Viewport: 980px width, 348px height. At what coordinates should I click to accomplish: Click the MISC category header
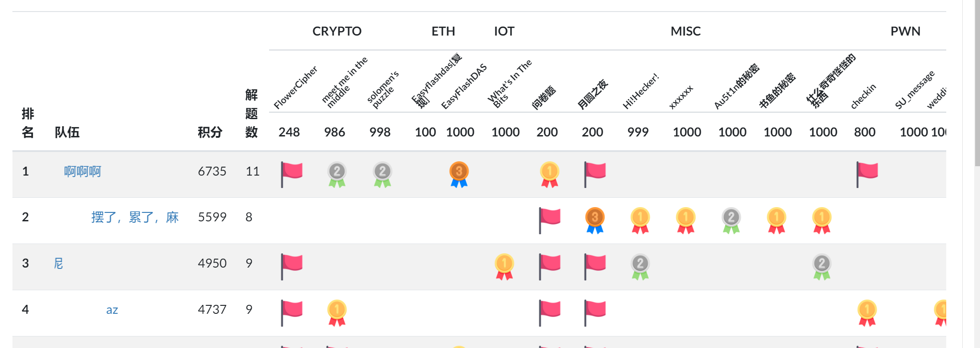686,31
